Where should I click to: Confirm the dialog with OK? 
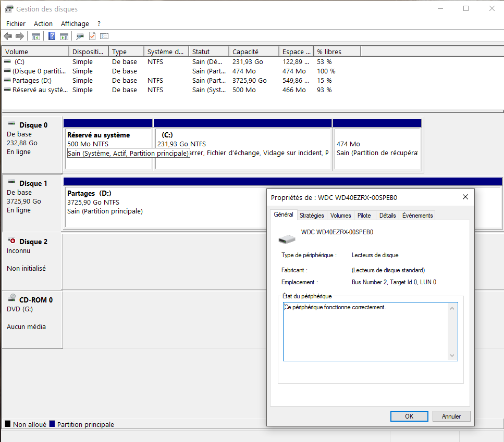409,416
